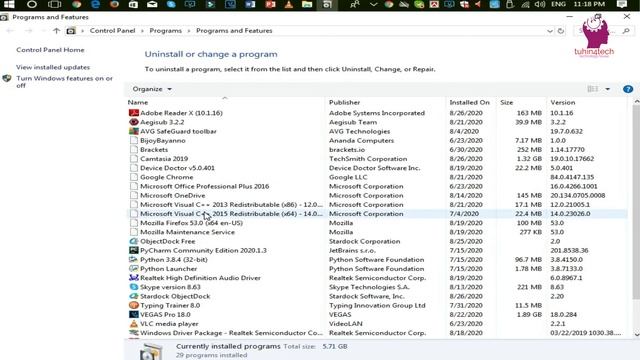The height and width of the screenshot is (360, 640).
Task: Click ENG language indicator in the tray
Action: (x=558, y=4)
